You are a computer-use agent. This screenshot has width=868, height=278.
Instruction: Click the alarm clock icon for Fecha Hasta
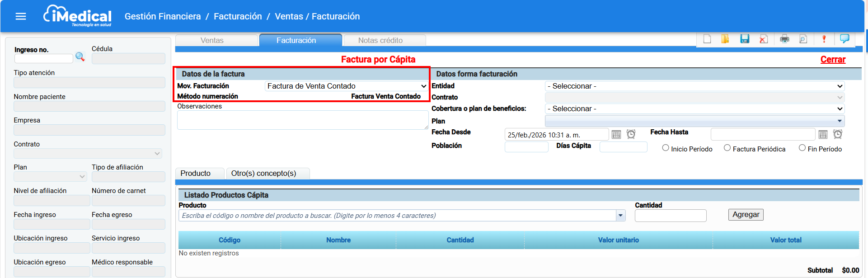(837, 134)
